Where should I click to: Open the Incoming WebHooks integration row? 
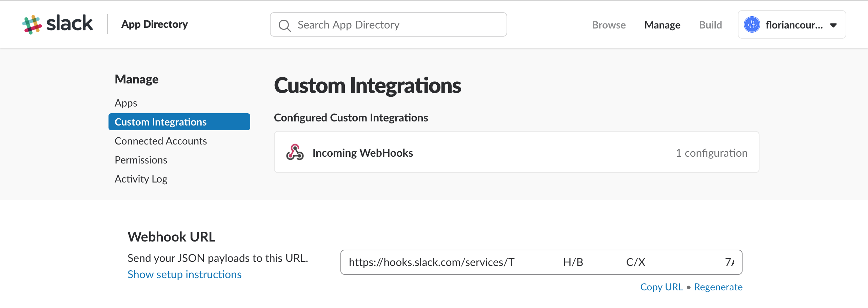pos(362,153)
